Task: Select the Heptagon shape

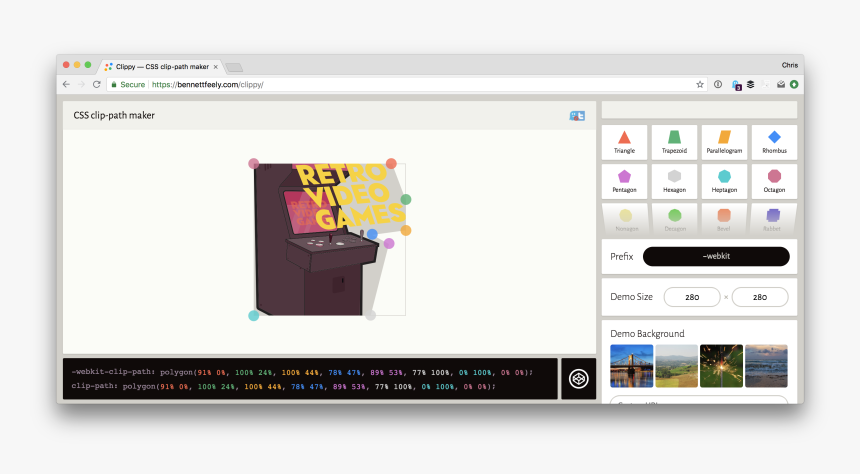Action: (x=724, y=182)
